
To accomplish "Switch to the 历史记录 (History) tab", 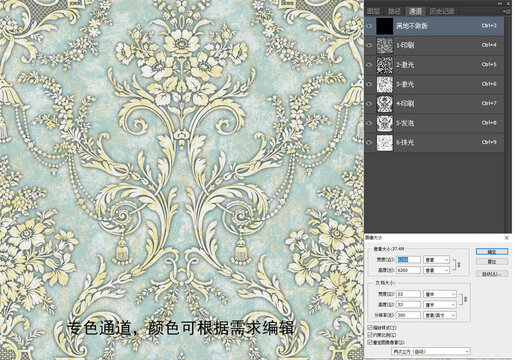I will (x=442, y=12).
